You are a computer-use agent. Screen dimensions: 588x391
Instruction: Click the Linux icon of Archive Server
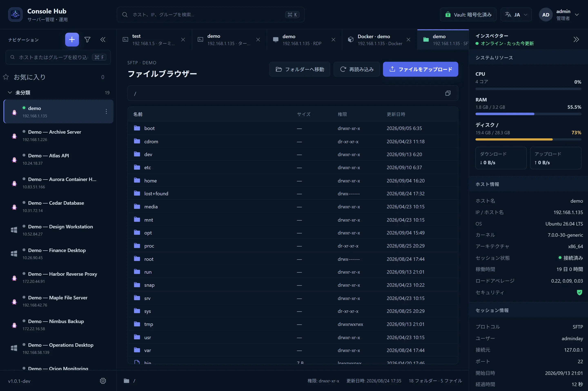[14, 136]
